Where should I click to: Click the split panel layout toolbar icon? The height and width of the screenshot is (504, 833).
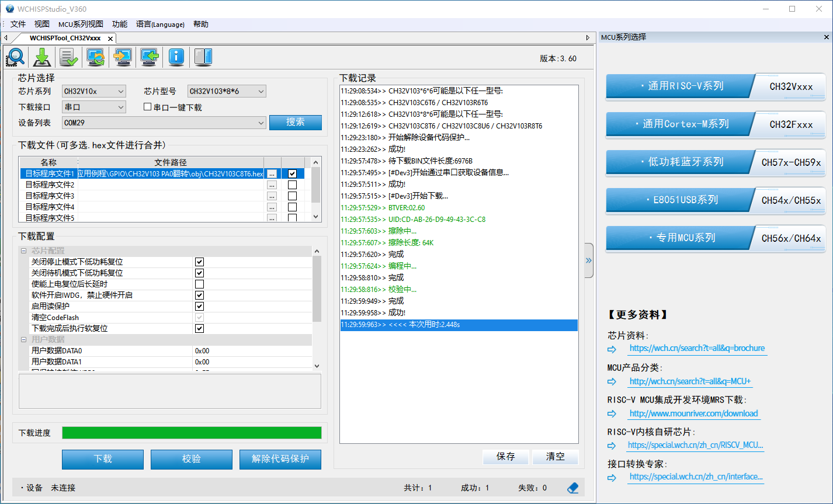[203, 57]
